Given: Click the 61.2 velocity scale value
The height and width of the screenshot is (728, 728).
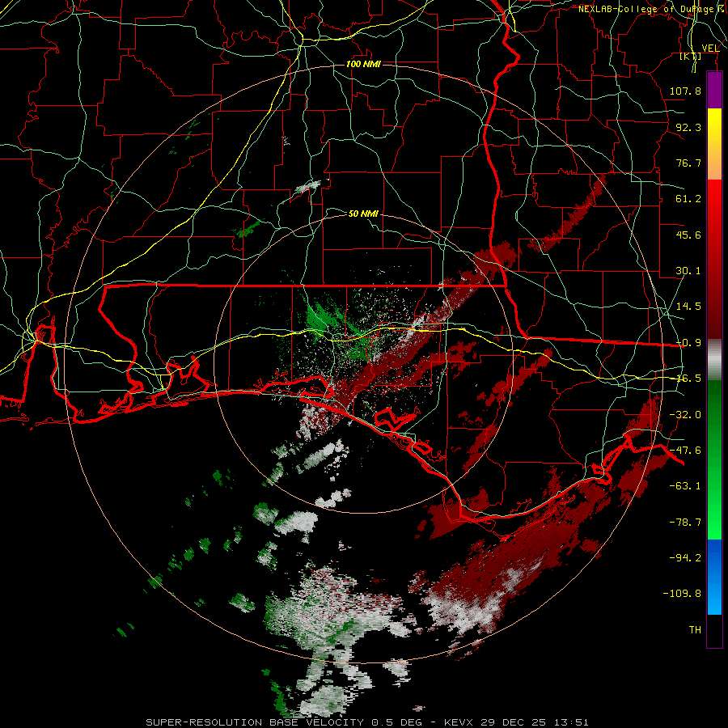Looking at the screenshot, I should (688, 199).
